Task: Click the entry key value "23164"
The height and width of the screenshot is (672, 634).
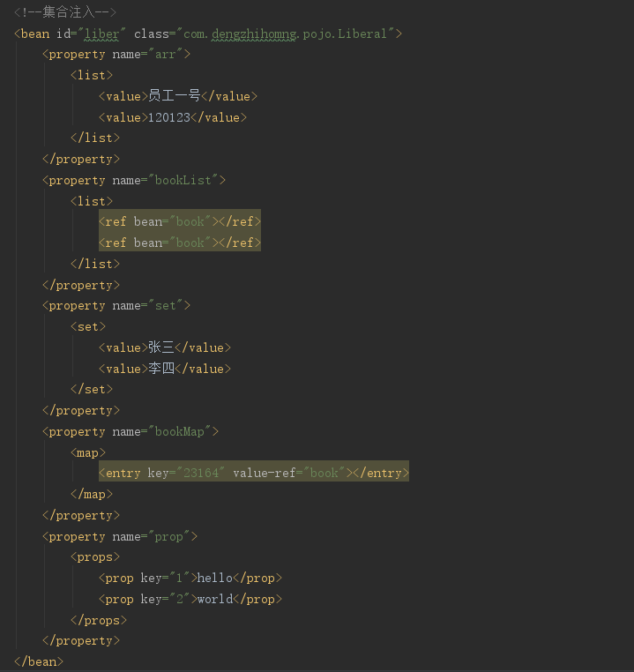Action: (201, 474)
